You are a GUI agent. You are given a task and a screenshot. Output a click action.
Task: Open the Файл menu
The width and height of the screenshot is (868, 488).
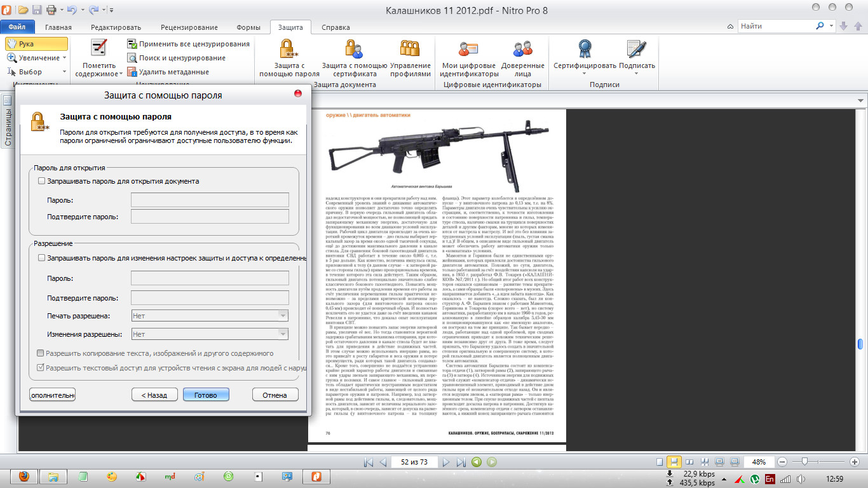17,27
